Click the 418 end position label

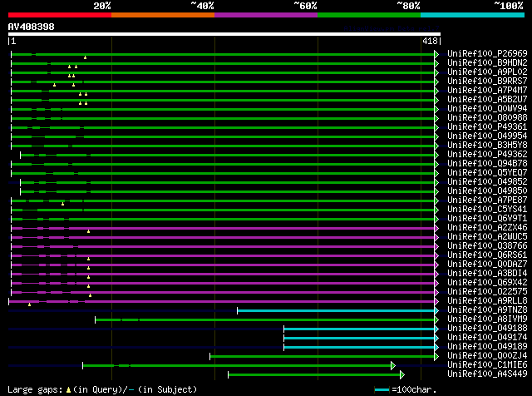430,41
